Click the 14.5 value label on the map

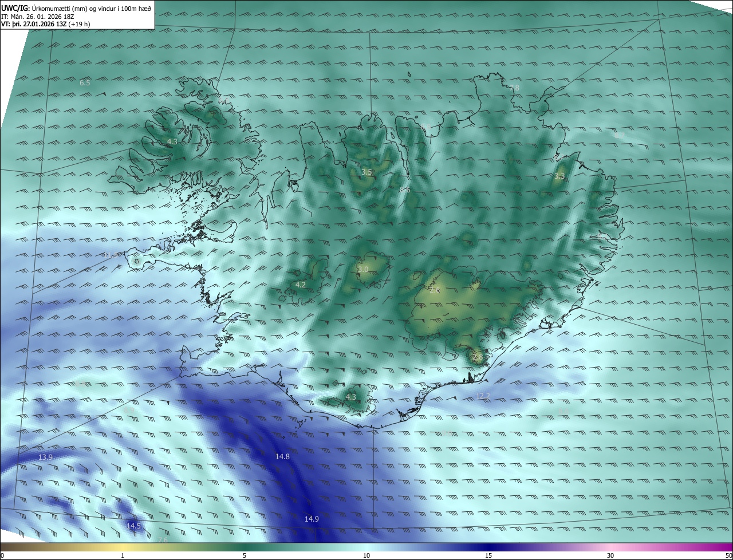click(133, 526)
